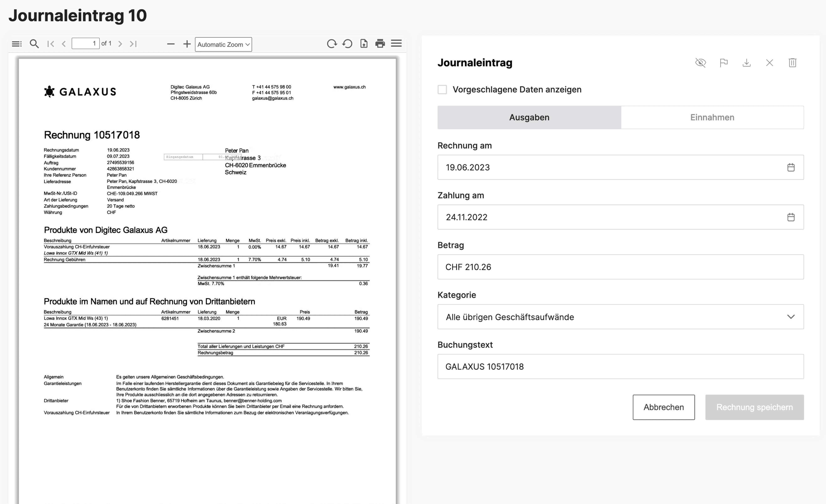
Task: Click the Rechnung am date field
Action: click(x=621, y=167)
